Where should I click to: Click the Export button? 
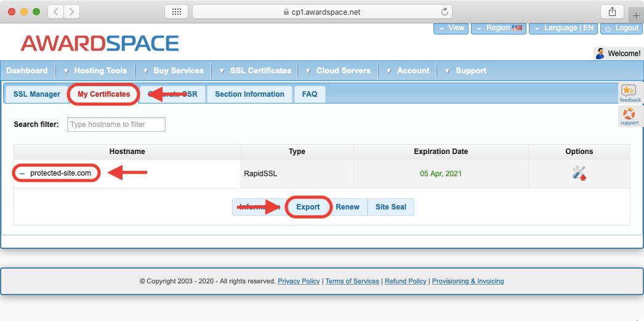pos(308,207)
